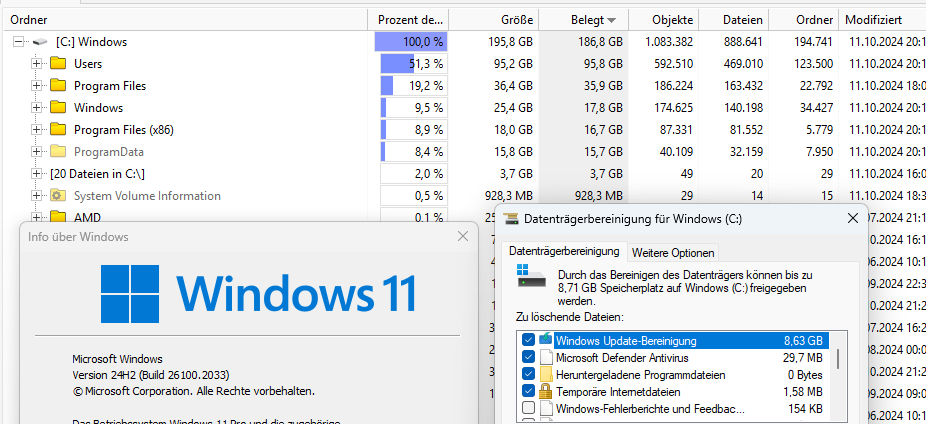Select the AMD folder icon

click(58, 217)
